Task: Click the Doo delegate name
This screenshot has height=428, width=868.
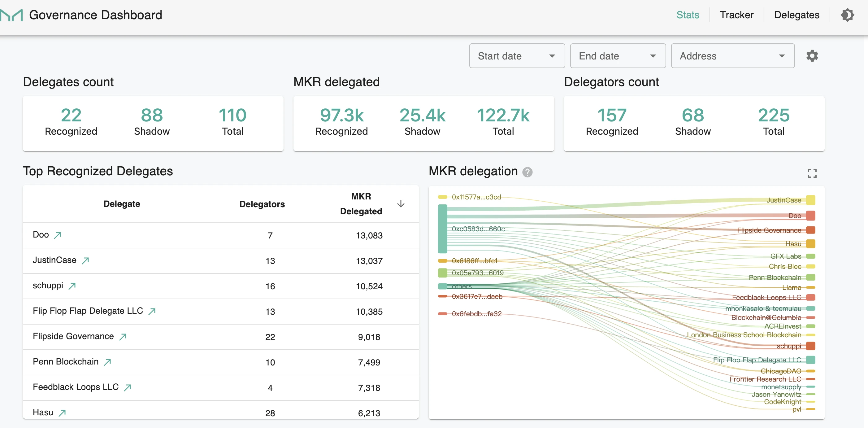Action: point(41,234)
